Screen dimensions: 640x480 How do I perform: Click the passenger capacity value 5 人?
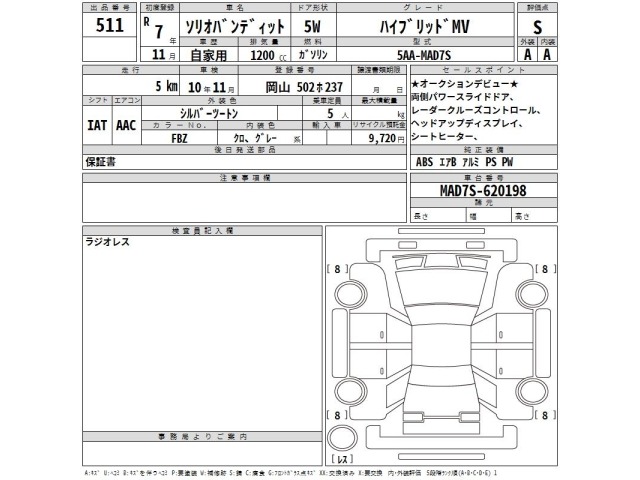click(x=337, y=113)
